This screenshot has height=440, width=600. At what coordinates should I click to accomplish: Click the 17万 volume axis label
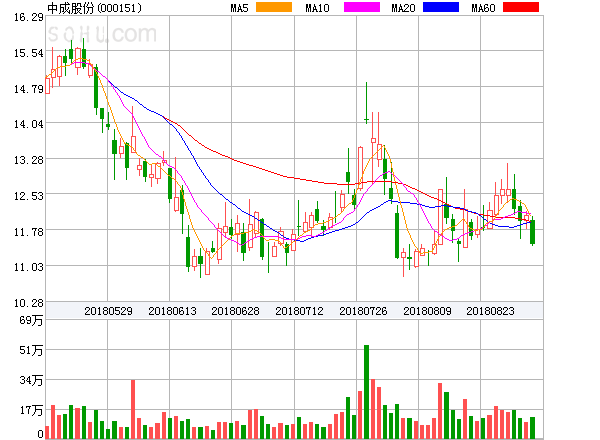pyautogui.click(x=31, y=411)
